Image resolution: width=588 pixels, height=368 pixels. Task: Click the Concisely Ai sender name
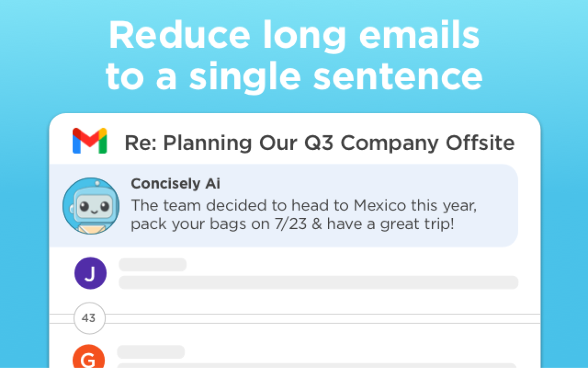[175, 184]
